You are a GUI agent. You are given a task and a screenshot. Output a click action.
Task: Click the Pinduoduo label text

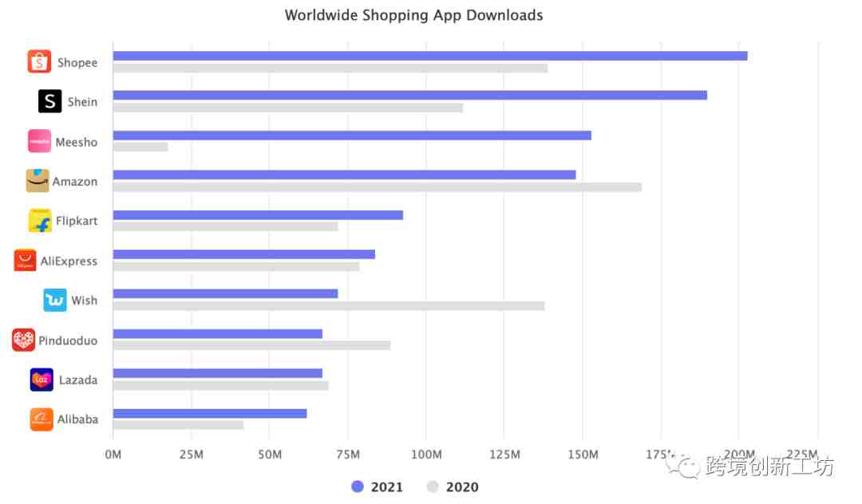click(x=68, y=341)
